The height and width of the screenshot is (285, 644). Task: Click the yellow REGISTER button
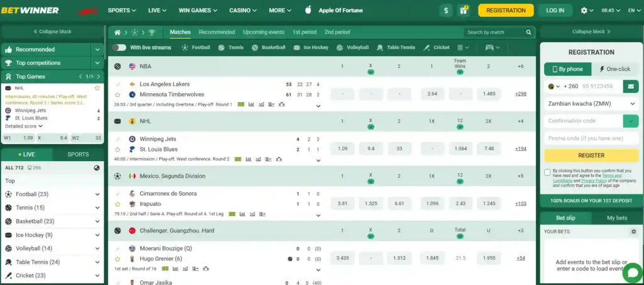pos(591,155)
